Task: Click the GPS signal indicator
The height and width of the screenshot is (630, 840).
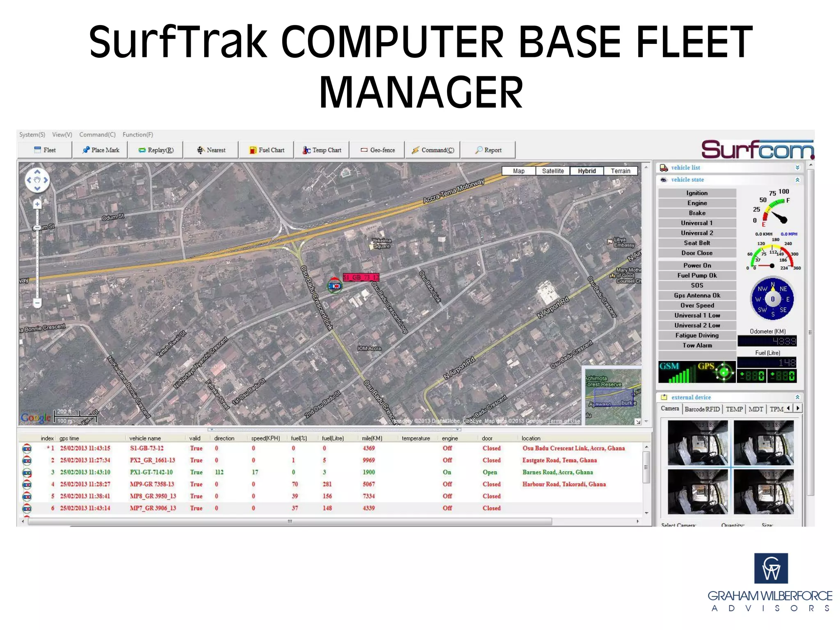Action: [x=716, y=372]
